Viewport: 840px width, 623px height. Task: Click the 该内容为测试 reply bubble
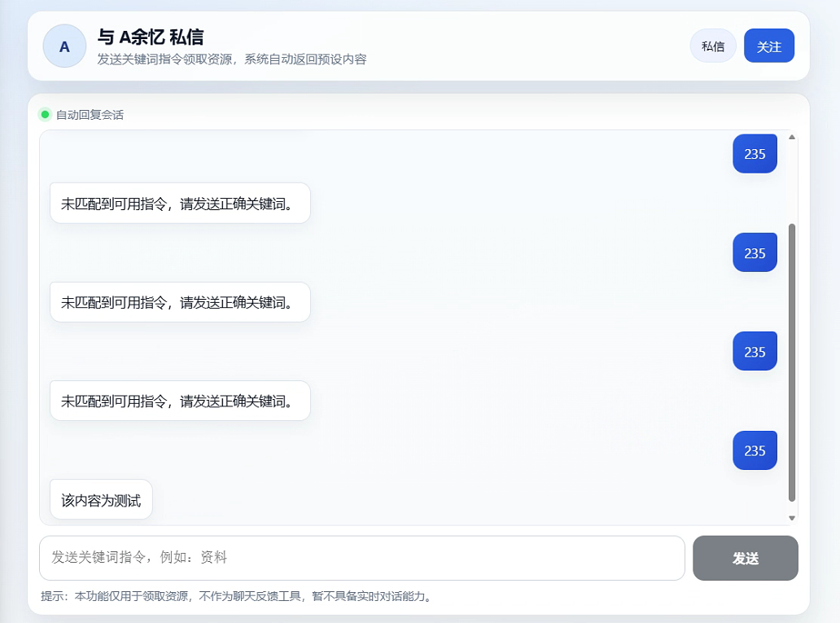(101, 500)
